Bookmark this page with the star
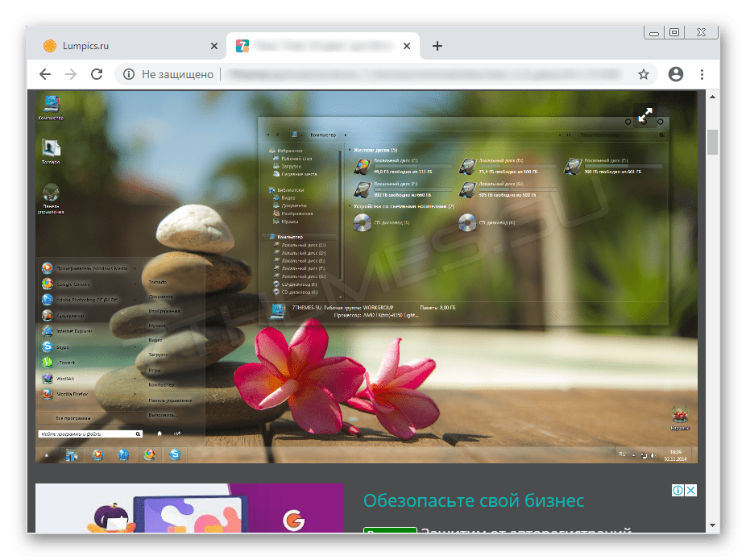The height and width of the screenshot is (560, 746). (x=644, y=74)
